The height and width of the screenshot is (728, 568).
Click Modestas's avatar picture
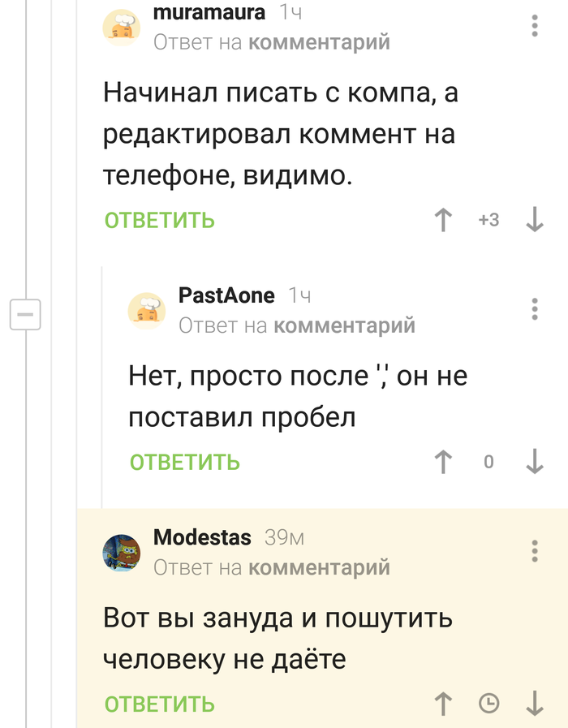point(122,553)
